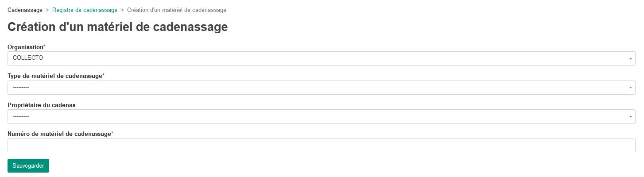Click the page heading Création d'un matériel de cadenassage

coord(118,27)
